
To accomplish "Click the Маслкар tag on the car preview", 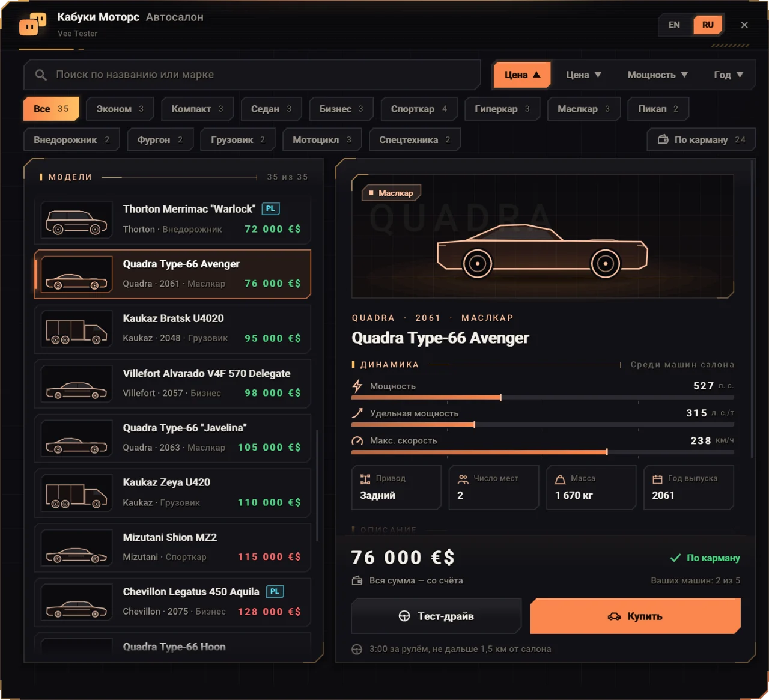I will (391, 193).
